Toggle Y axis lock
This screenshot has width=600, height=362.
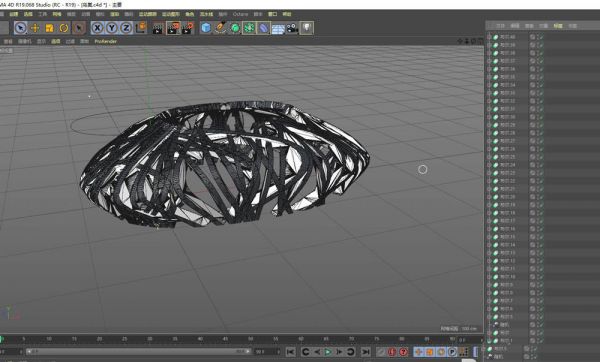click(x=112, y=28)
